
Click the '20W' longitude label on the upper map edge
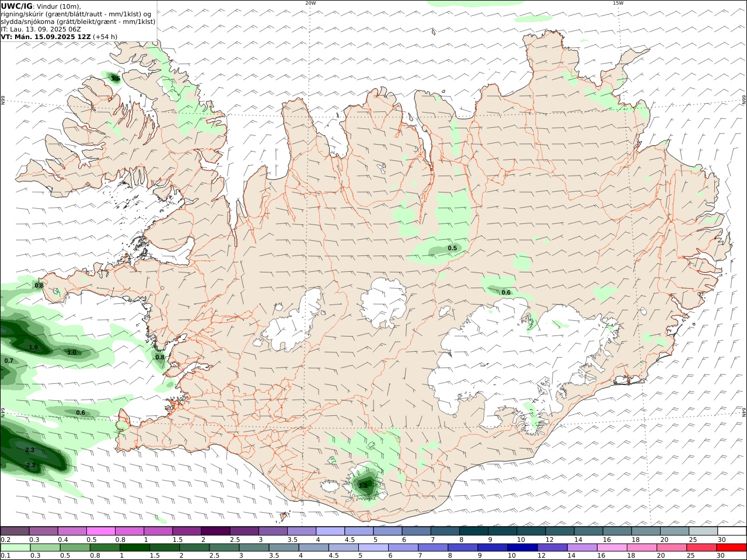click(x=310, y=3)
